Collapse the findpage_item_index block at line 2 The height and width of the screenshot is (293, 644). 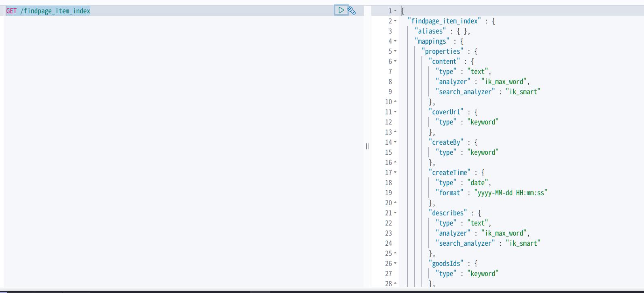click(395, 21)
